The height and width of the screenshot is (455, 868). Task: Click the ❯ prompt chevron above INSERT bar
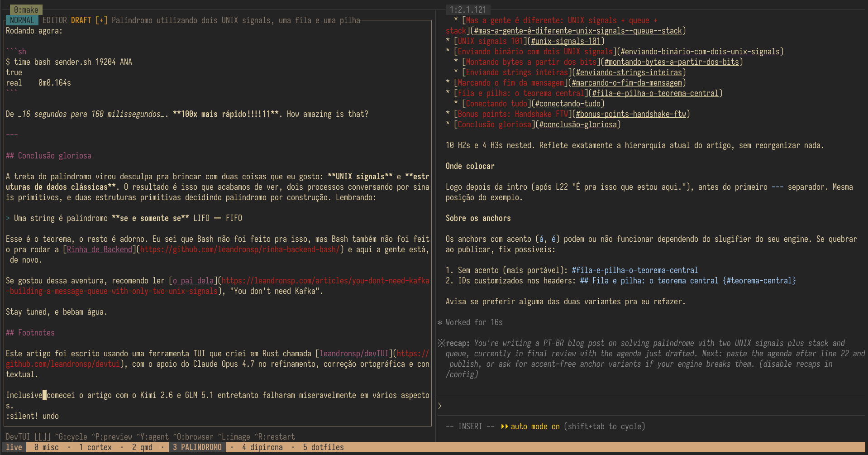439,406
